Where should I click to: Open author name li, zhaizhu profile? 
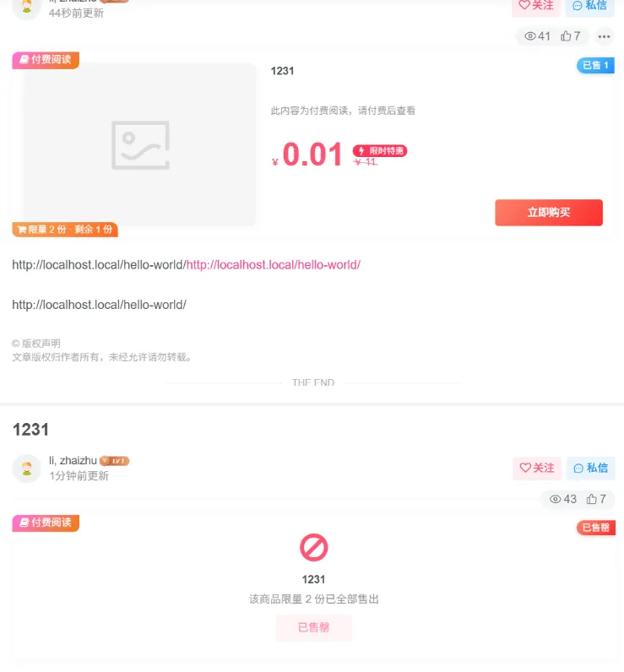pos(73,461)
